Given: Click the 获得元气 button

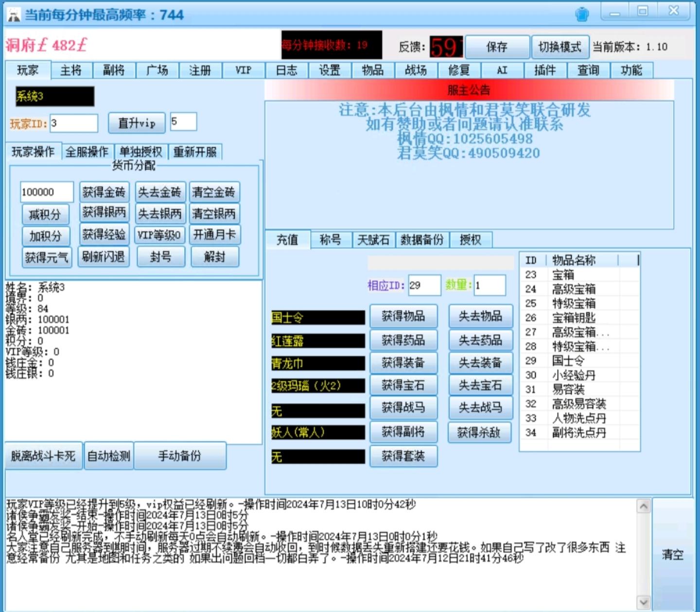Looking at the screenshot, I should click(x=47, y=257).
